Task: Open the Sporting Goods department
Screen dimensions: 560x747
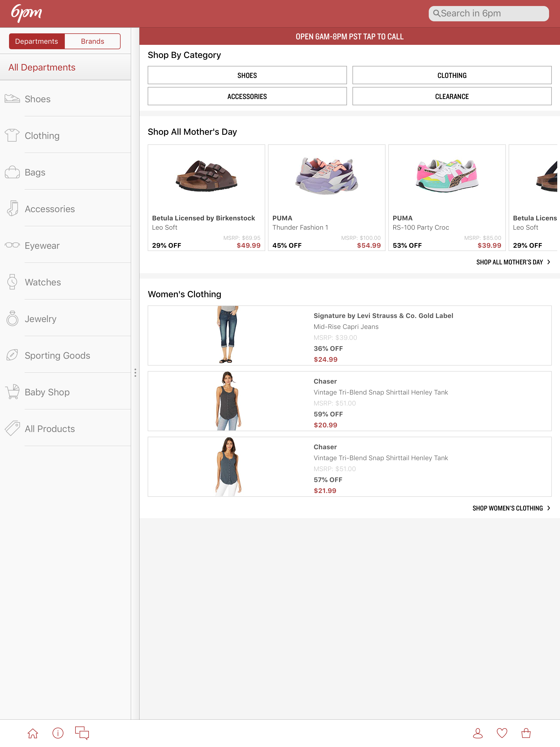Action: pyautogui.click(x=57, y=356)
